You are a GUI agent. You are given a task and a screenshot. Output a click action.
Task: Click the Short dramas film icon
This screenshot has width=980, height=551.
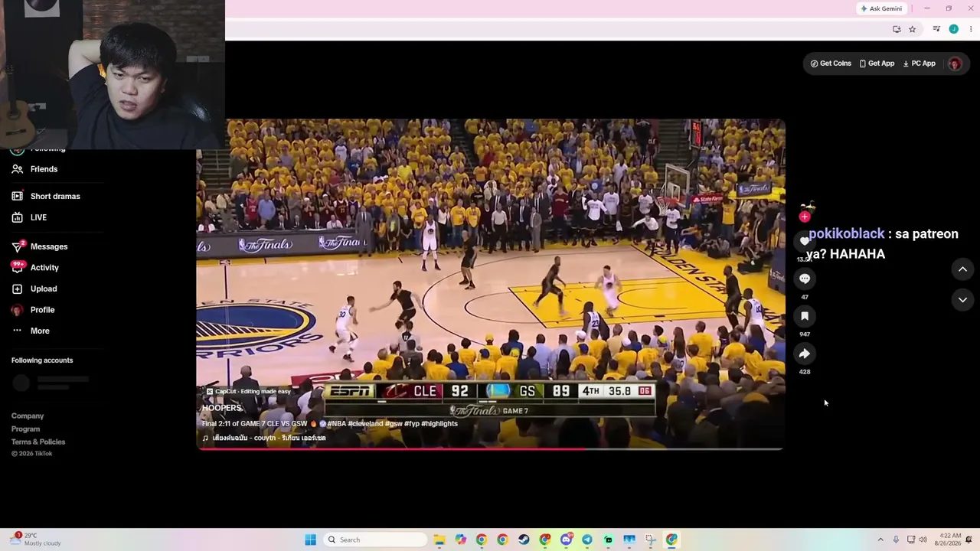tap(17, 196)
